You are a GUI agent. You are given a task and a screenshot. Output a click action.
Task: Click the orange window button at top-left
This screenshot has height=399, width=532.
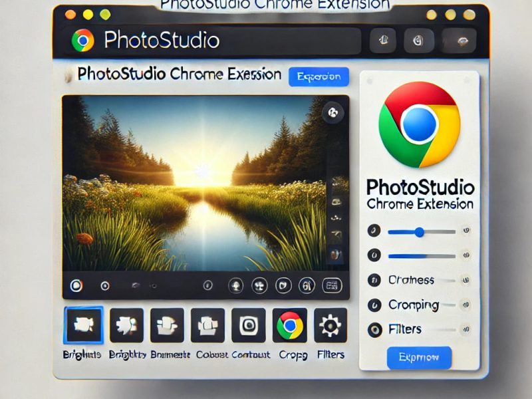pyautogui.click(x=70, y=15)
